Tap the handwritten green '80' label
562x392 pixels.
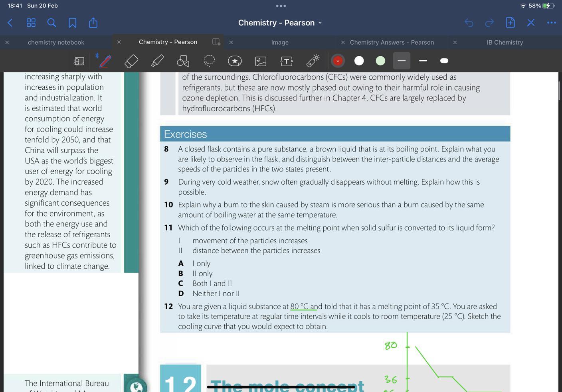click(x=391, y=345)
